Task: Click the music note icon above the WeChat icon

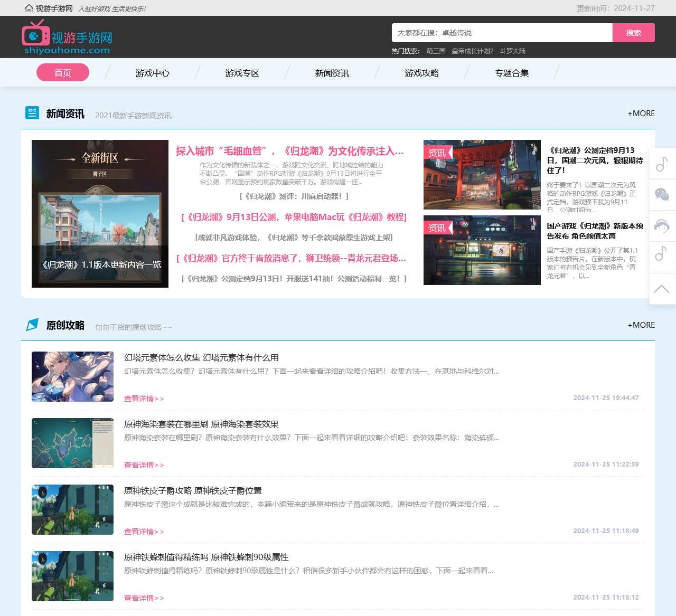Action: pos(662,164)
